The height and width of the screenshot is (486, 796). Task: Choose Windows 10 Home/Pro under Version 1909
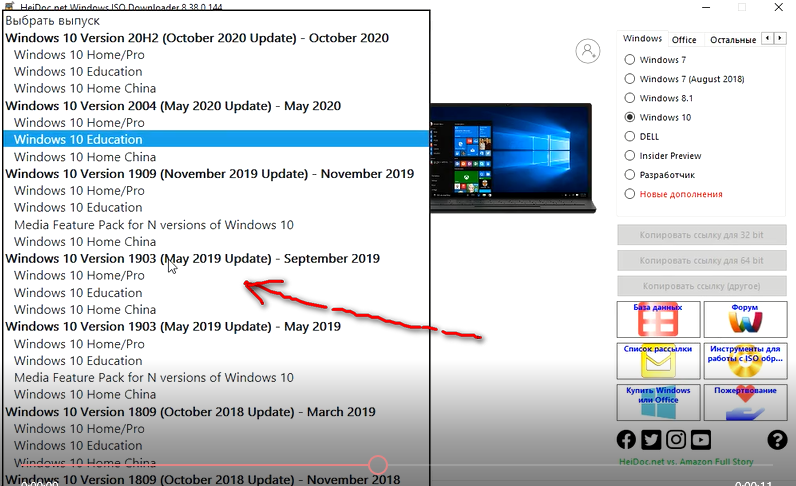point(216,191)
